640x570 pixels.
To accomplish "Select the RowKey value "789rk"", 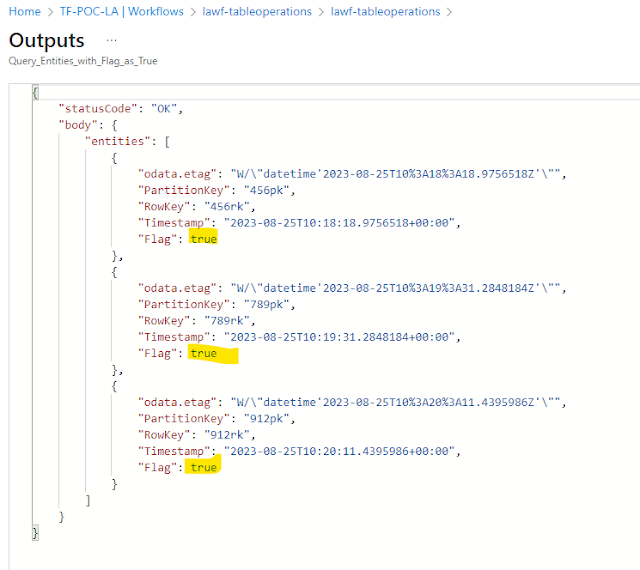I will (227, 321).
